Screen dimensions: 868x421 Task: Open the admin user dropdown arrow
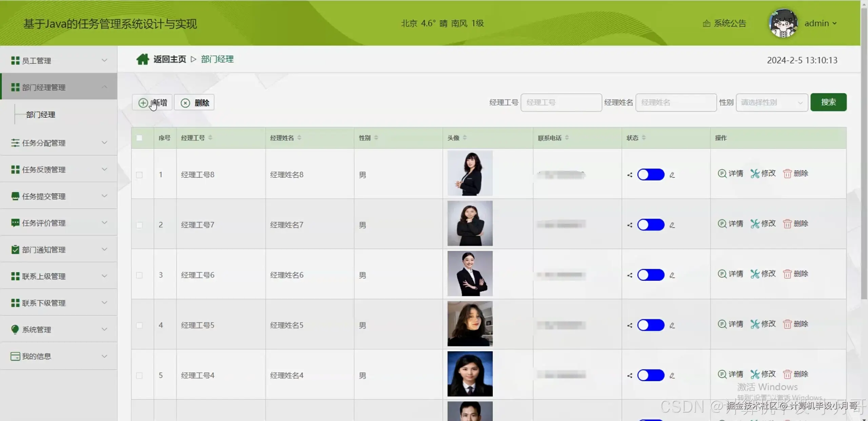pos(834,23)
